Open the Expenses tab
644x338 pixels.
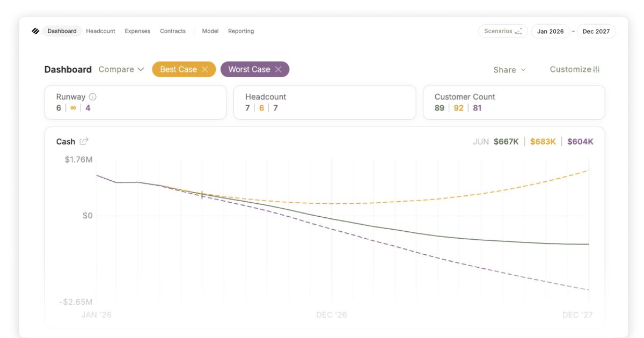pyautogui.click(x=137, y=31)
